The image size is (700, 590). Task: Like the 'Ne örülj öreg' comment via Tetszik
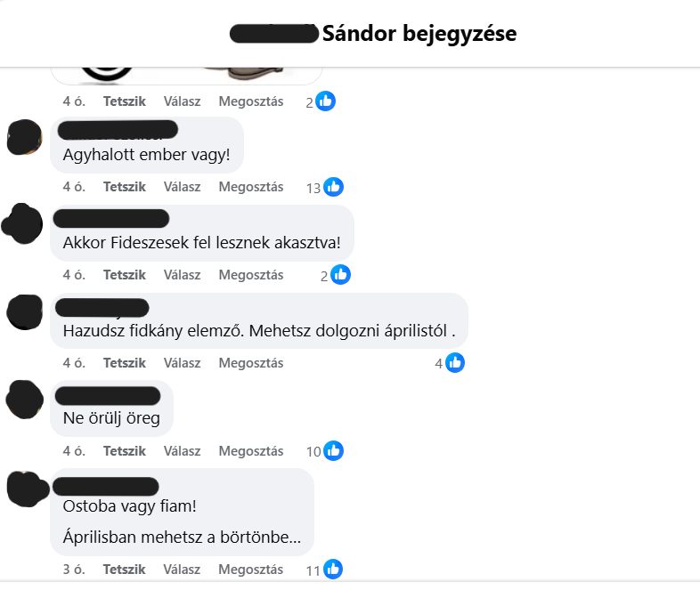125,451
